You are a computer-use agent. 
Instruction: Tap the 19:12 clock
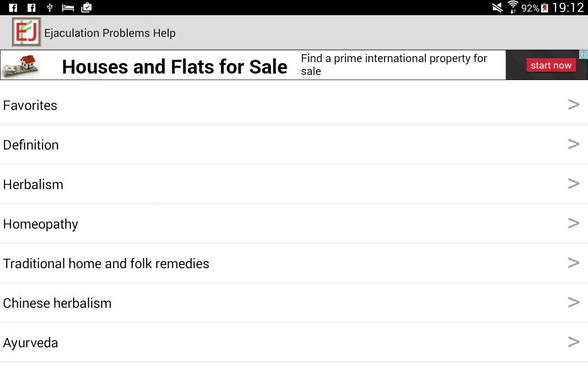[568, 8]
